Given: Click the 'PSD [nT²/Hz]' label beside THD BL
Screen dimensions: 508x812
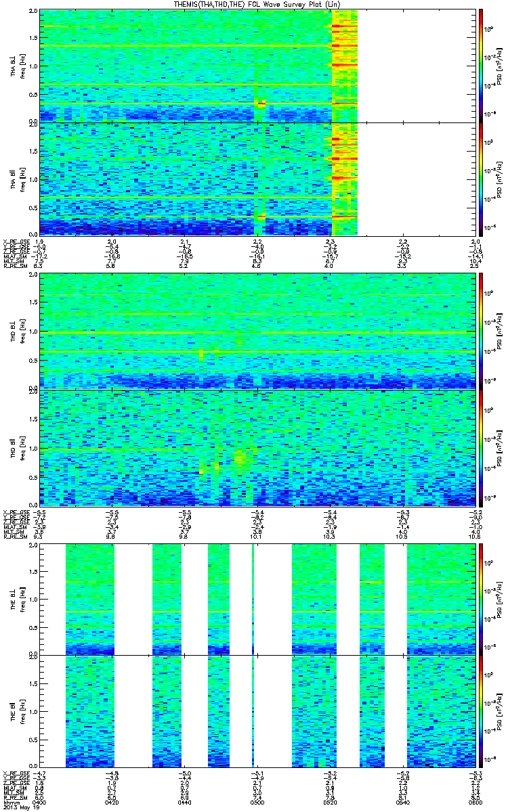Looking at the screenshot, I should tap(500, 332).
